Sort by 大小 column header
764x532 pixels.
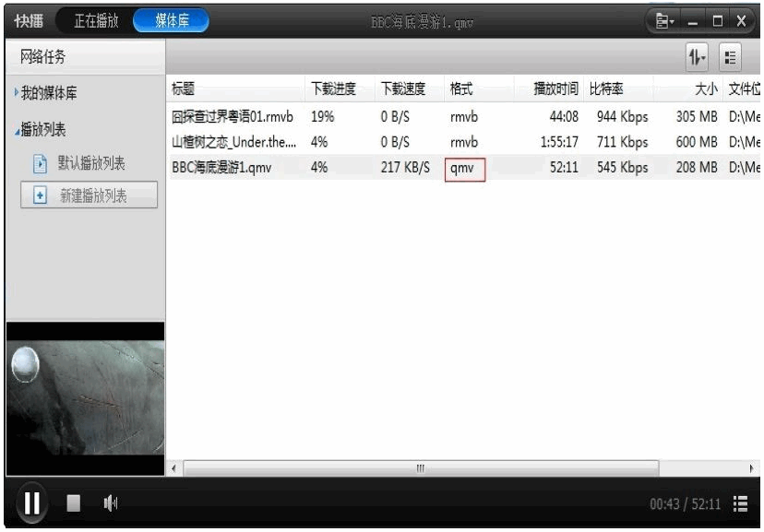688,89
